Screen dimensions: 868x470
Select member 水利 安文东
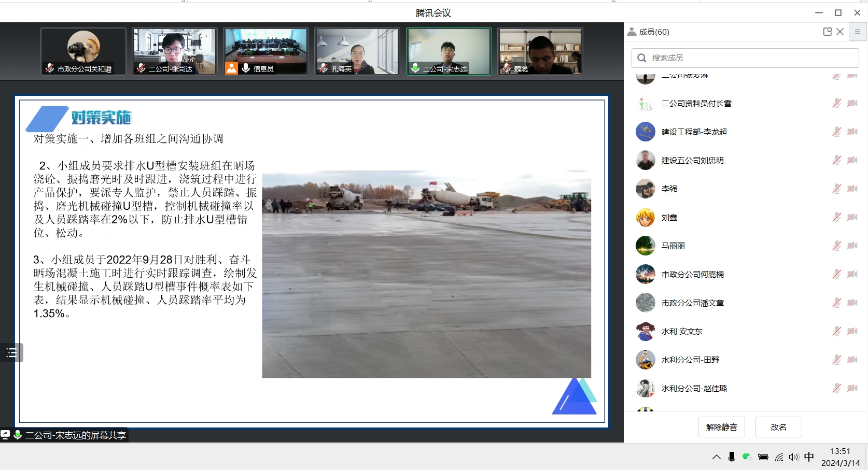(745, 331)
